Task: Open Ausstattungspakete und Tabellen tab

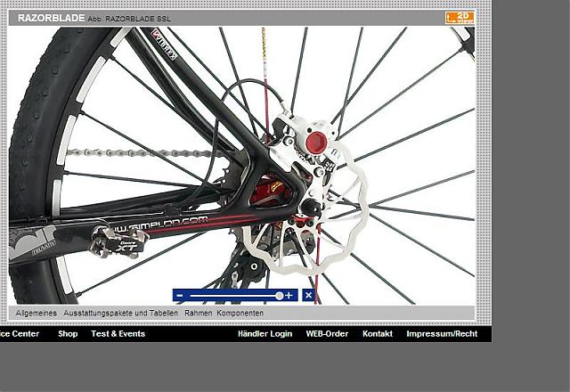Action: point(121,313)
